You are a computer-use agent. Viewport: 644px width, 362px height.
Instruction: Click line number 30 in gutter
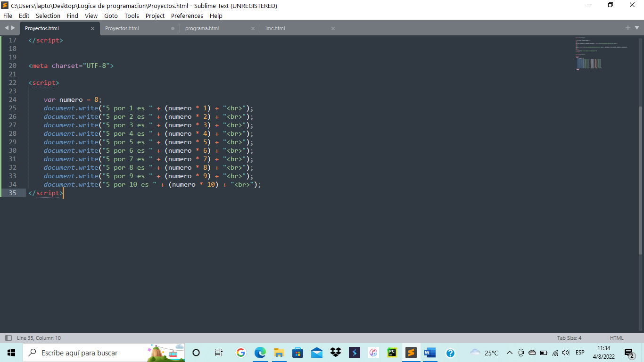coord(12,150)
